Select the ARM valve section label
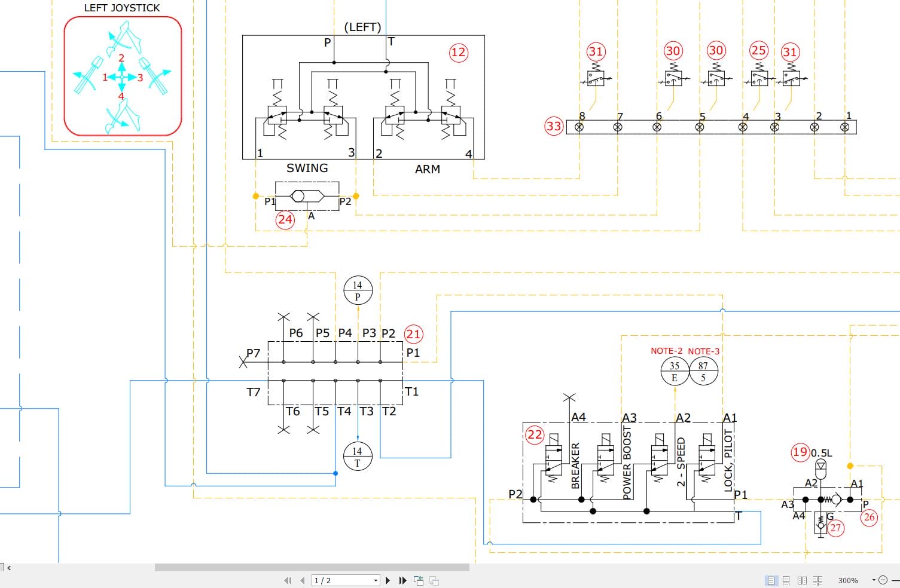This screenshot has width=900, height=588. 427,169
